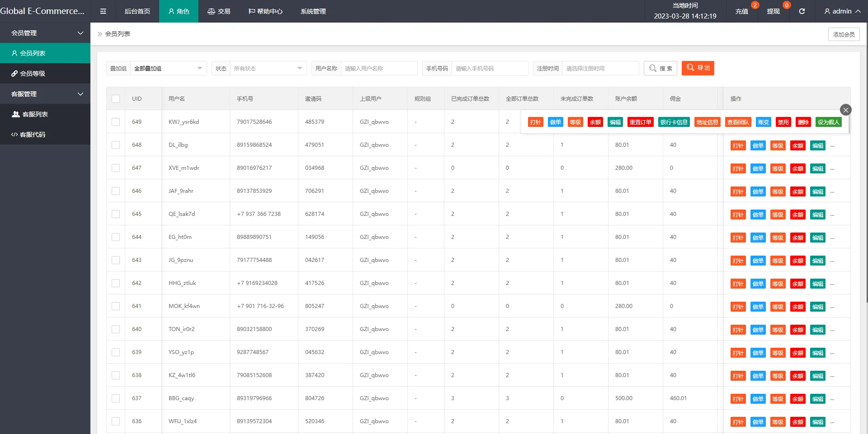Click the refresh icon in top bar
Viewport: 868px width, 434px height.
[802, 11]
